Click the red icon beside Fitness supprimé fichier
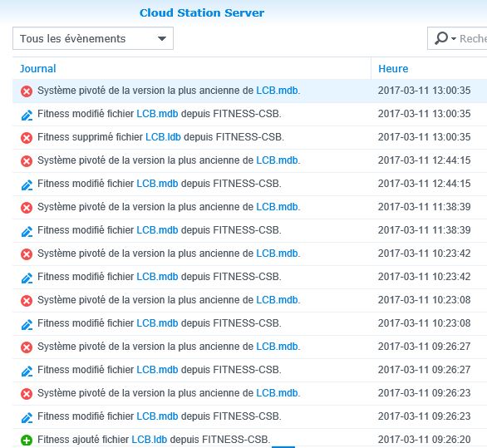Image resolution: width=487 pixels, height=448 pixels. [x=27, y=138]
